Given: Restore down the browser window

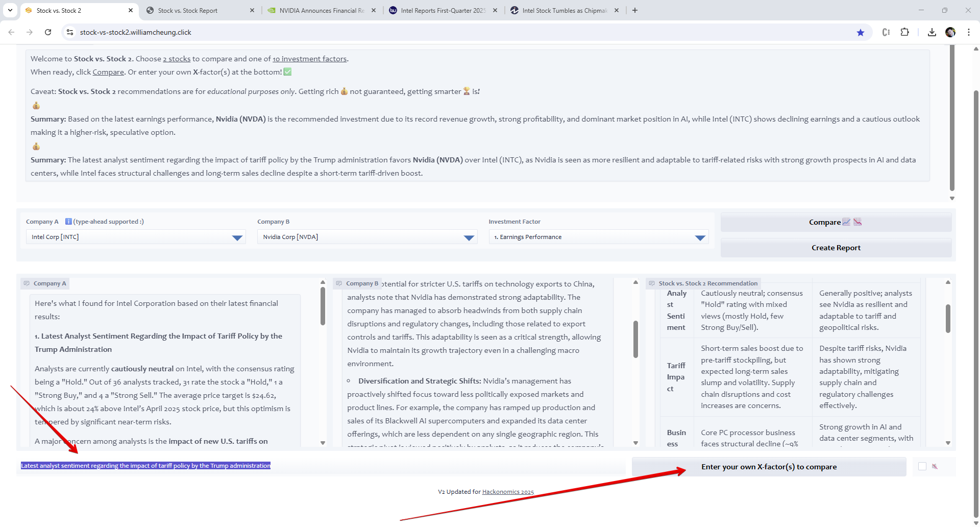Looking at the screenshot, I should [x=945, y=10].
